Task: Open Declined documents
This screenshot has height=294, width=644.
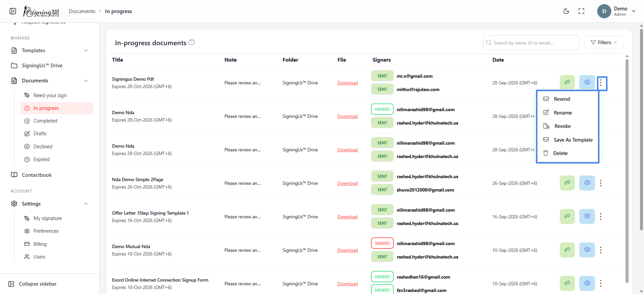Action: click(x=43, y=147)
